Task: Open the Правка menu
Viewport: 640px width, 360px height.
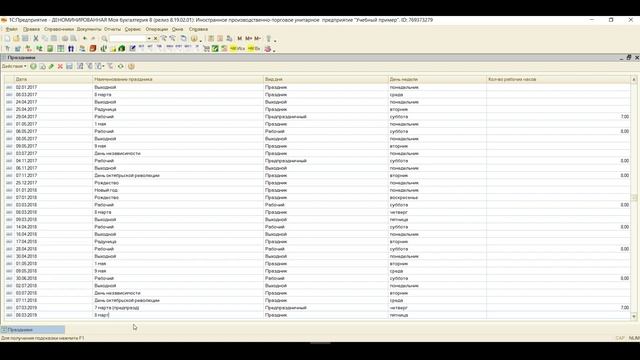Action: pos(31,29)
